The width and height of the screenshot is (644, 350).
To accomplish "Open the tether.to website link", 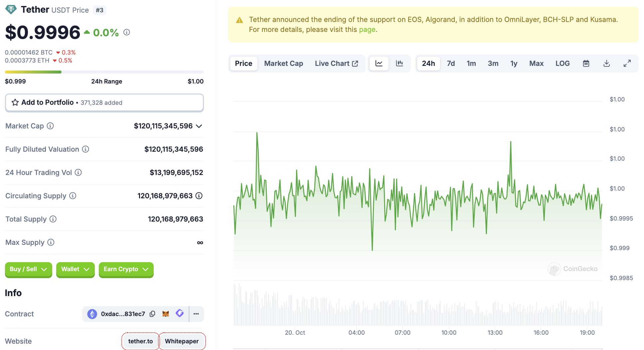I will point(140,341).
